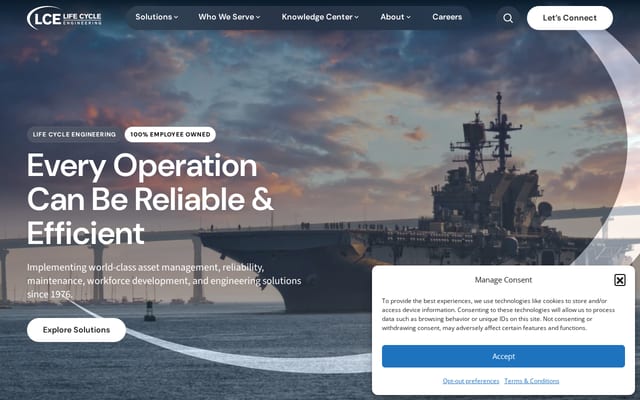Viewport: 640px width, 400px height.
Task: Go to the Careers page
Action: click(x=447, y=17)
